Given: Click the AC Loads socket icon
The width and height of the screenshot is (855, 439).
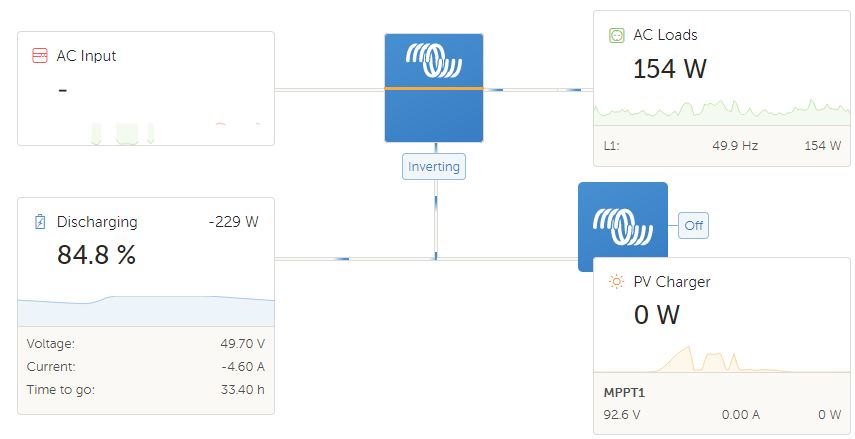Looking at the screenshot, I should pyautogui.click(x=617, y=35).
